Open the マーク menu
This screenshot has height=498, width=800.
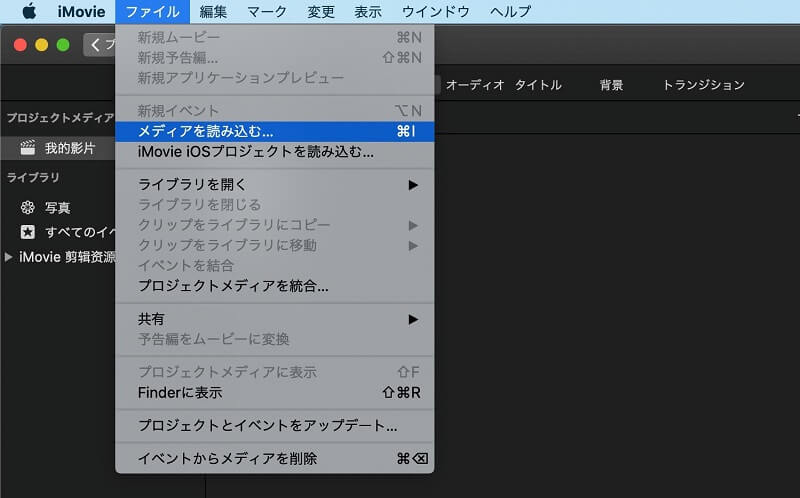pyautogui.click(x=267, y=11)
